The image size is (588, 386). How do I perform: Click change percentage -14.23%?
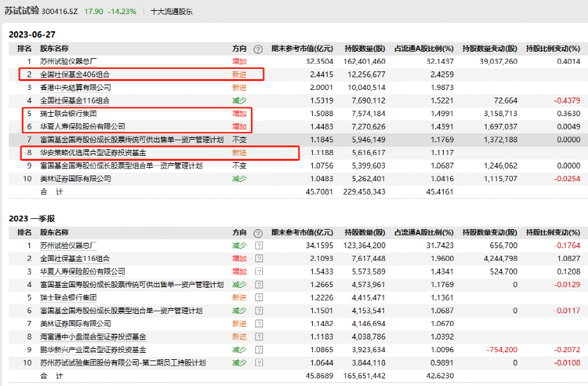(x=122, y=11)
